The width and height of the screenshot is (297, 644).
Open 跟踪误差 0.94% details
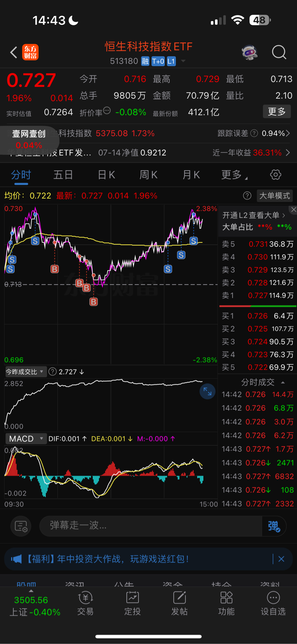point(254,133)
